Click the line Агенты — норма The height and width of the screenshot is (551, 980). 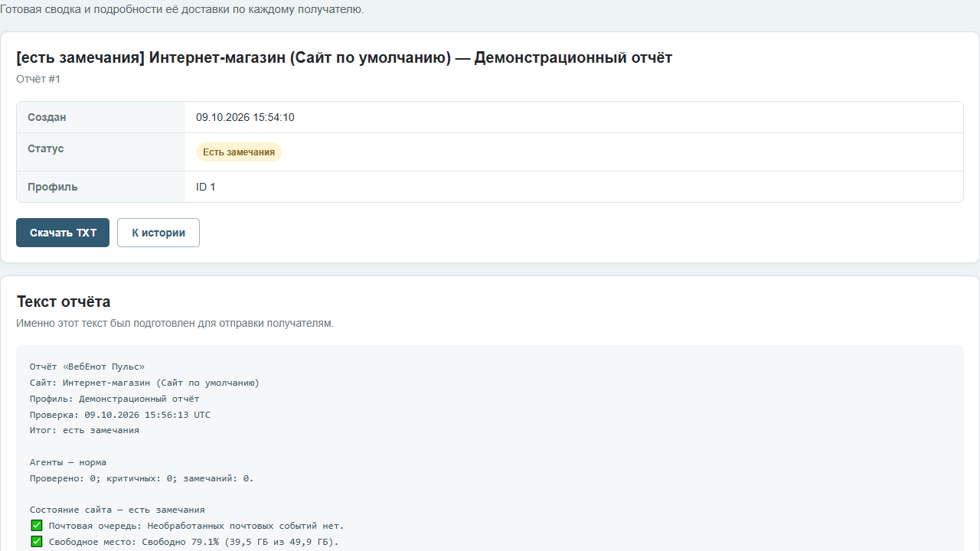68,462
